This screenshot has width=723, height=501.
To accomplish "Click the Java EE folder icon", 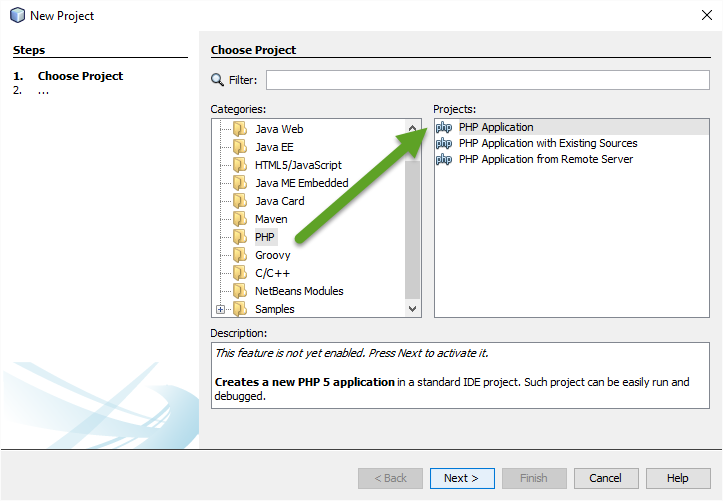I will coord(240,147).
